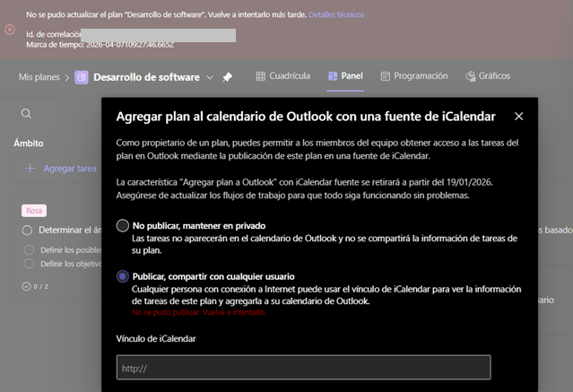The width and height of the screenshot is (573, 392).
Task: Click the Panel board icon
Action: [x=333, y=76]
